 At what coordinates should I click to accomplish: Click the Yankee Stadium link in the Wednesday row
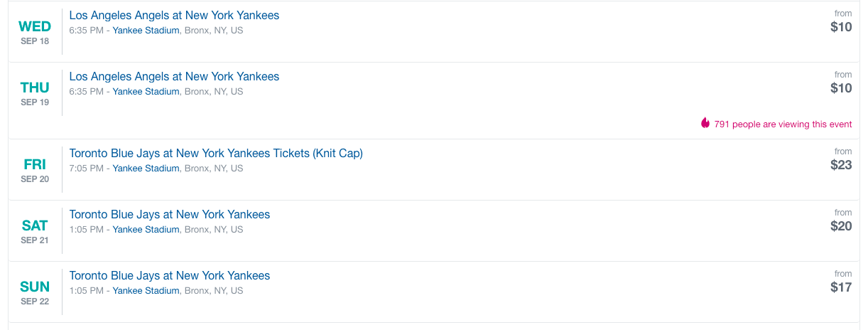(146, 31)
